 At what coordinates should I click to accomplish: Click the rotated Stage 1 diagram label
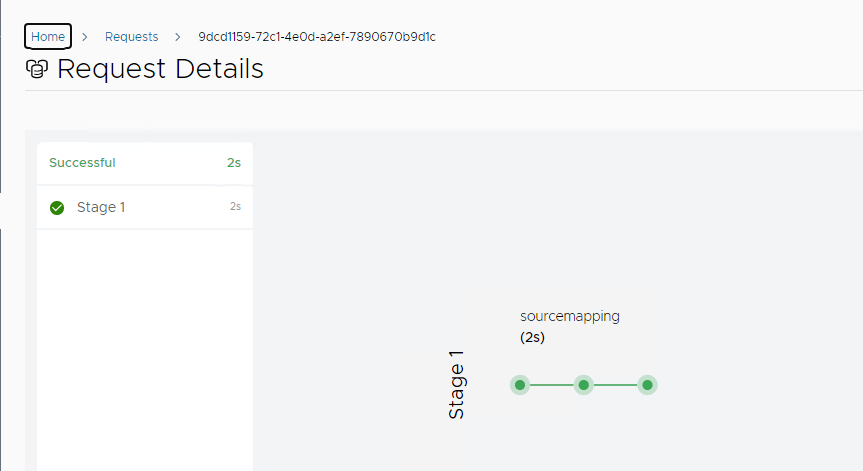pyautogui.click(x=457, y=385)
